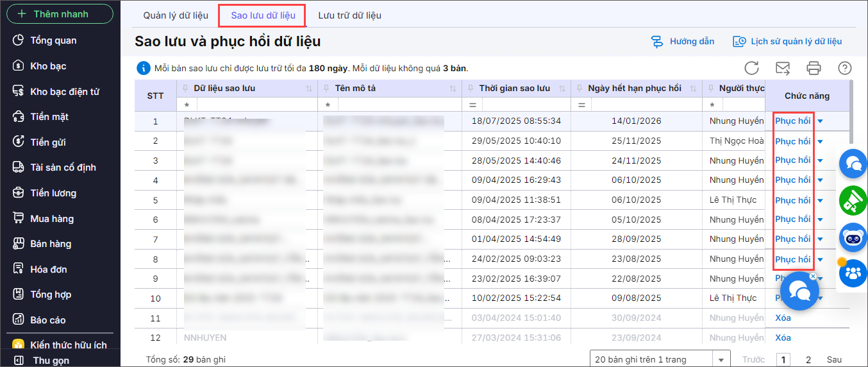The height and width of the screenshot is (367, 868).
Task: Collapse sidebar with Thu gọn
Action: click(x=51, y=361)
